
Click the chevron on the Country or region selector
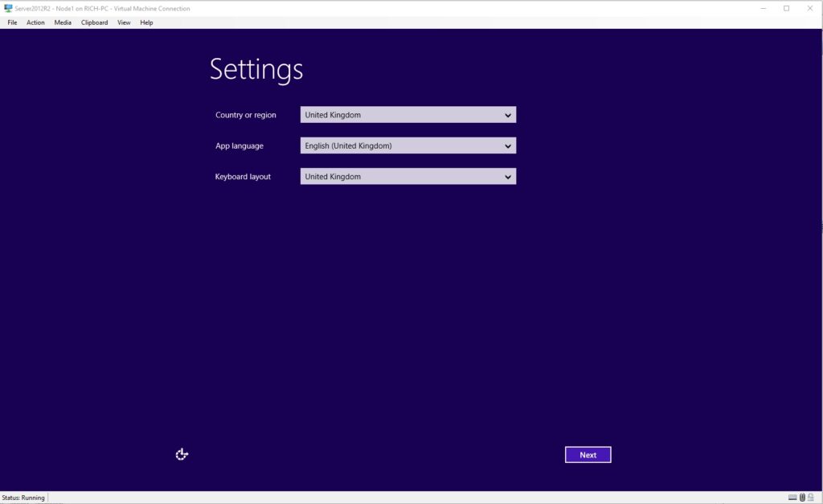[x=508, y=115]
